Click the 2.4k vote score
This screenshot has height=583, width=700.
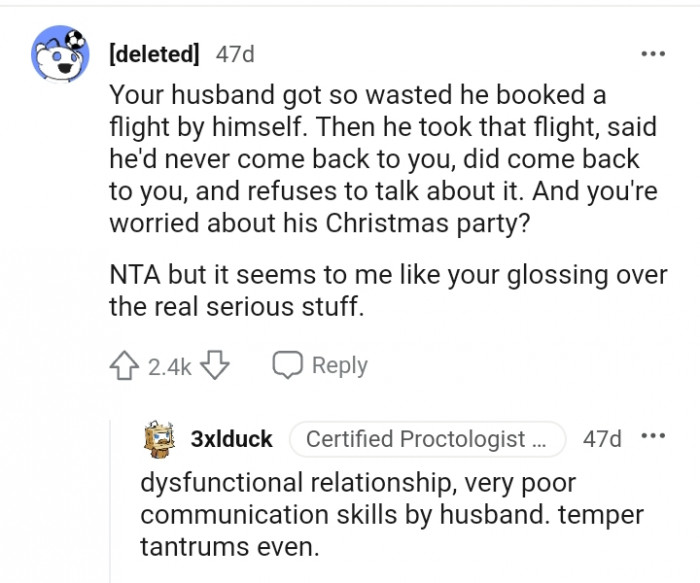pyautogui.click(x=169, y=367)
